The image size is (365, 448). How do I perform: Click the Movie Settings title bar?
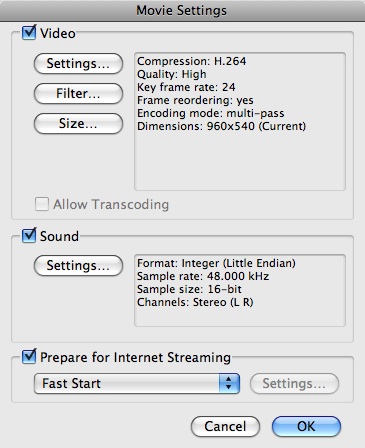pyautogui.click(x=182, y=10)
